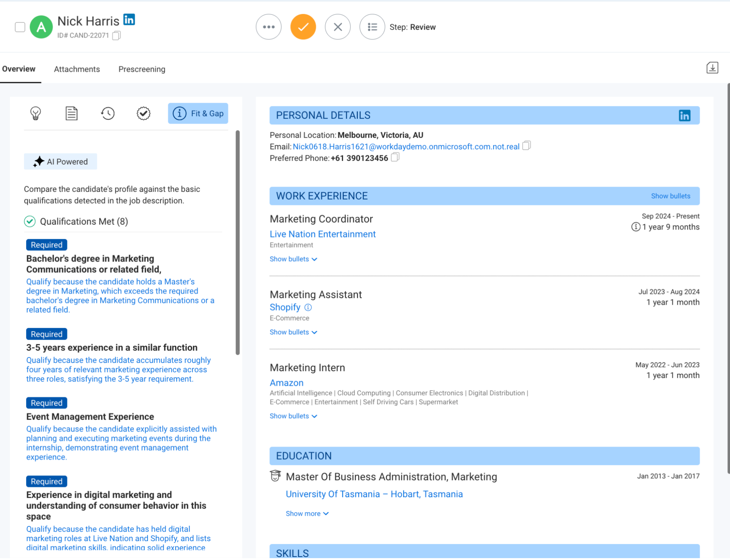Click Required badge above 3-5 years experience
Image resolution: width=730 pixels, height=560 pixels.
pyautogui.click(x=47, y=334)
